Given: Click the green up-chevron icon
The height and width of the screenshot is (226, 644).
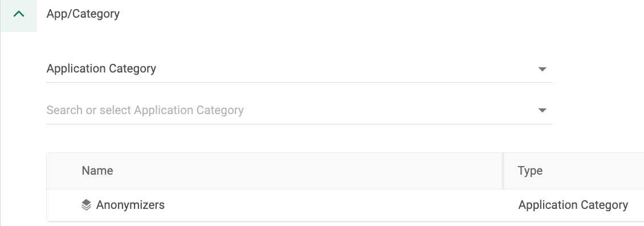Looking at the screenshot, I should [x=19, y=14].
